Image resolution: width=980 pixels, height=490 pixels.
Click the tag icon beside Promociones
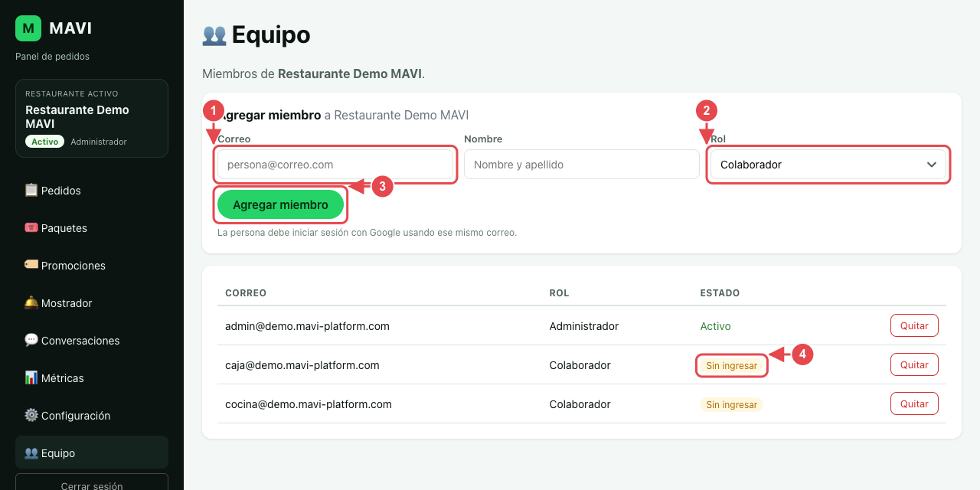click(x=31, y=265)
